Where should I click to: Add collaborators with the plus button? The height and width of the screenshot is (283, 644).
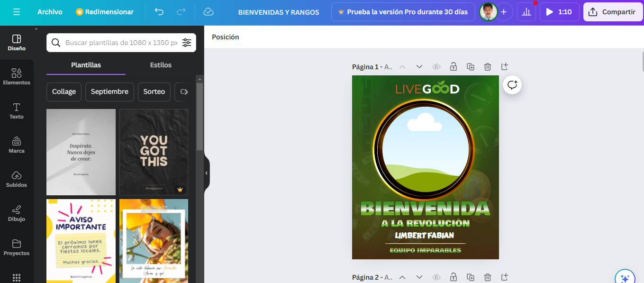504,12
